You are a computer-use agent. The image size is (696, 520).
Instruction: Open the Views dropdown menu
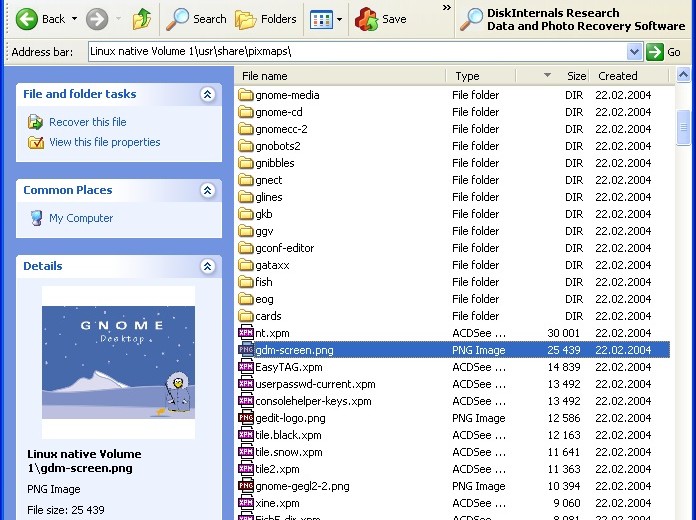tap(339, 19)
